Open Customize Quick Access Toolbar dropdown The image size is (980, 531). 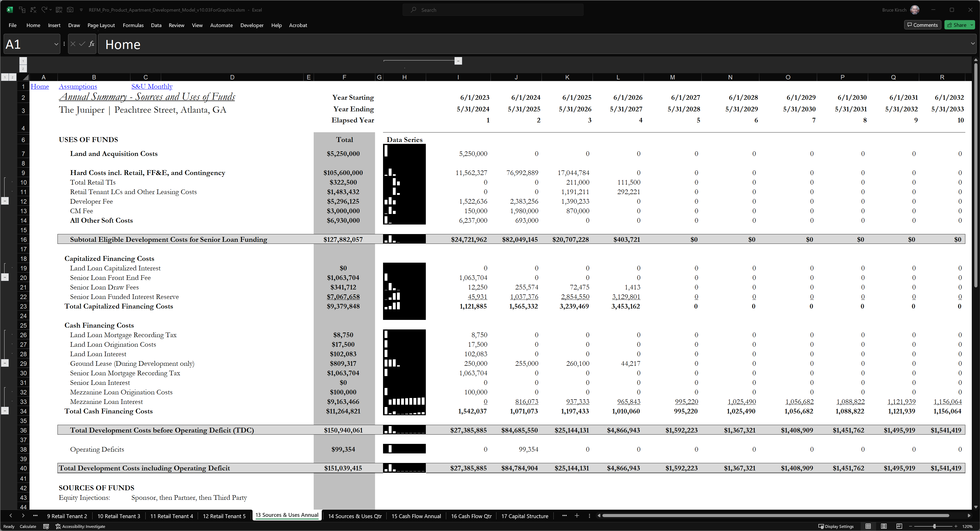click(81, 10)
